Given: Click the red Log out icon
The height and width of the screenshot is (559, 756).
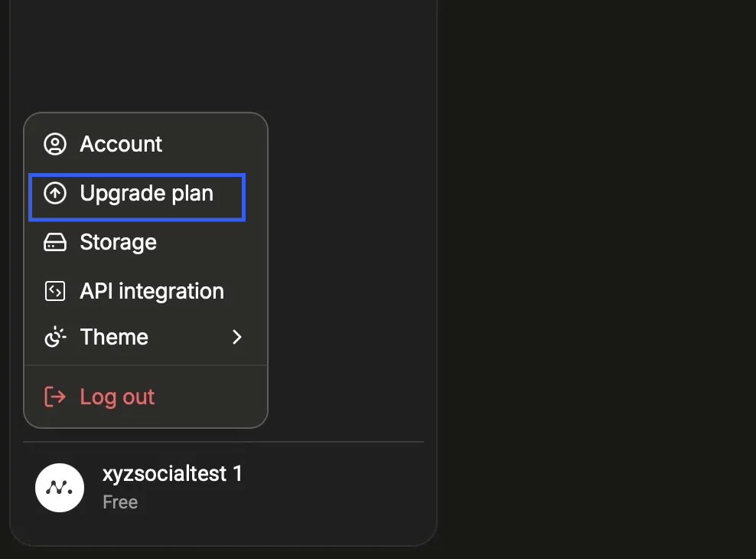Looking at the screenshot, I should click(x=55, y=397).
